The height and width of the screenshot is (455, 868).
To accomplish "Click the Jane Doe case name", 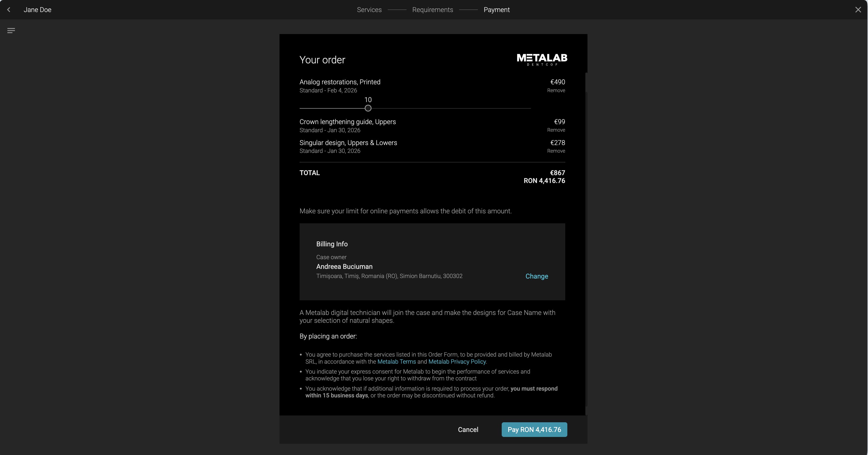I will tap(37, 10).
